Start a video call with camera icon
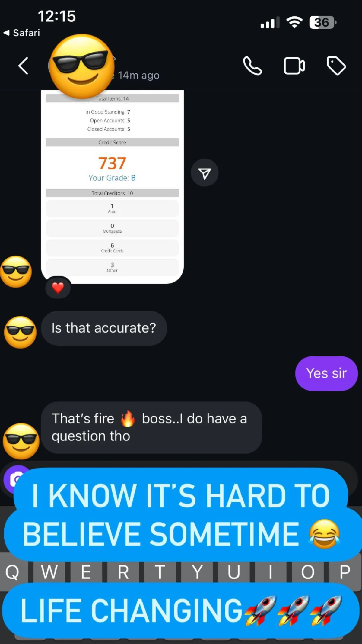Viewport: 362px width, 644px height. coord(294,66)
